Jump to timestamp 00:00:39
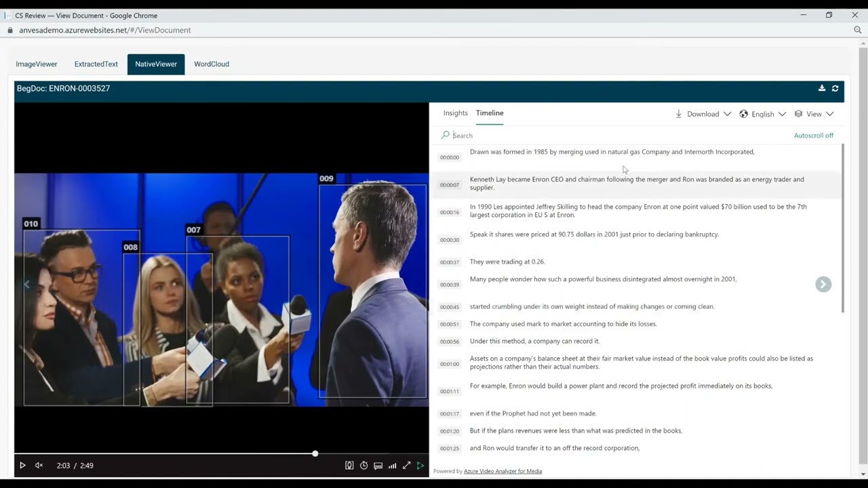The image size is (868, 488). [450, 285]
